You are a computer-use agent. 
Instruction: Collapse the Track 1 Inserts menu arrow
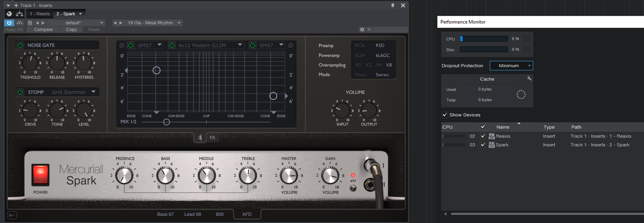[x=8, y=5]
